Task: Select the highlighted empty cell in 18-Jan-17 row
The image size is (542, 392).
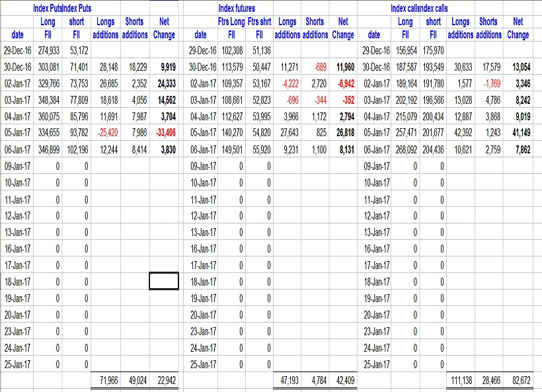Action: tap(164, 281)
